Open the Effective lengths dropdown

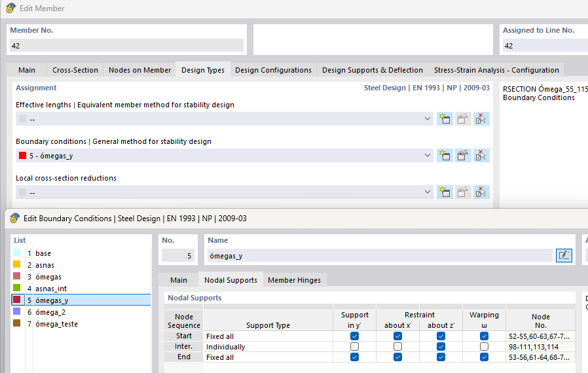click(x=428, y=119)
